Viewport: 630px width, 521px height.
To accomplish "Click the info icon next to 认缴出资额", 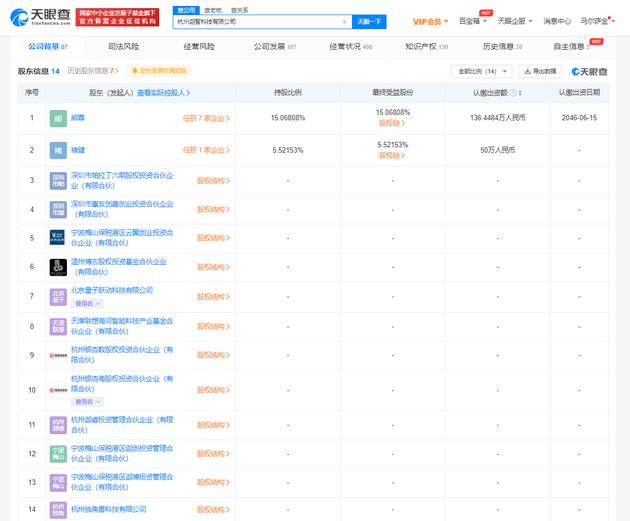I will pos(513,92).
